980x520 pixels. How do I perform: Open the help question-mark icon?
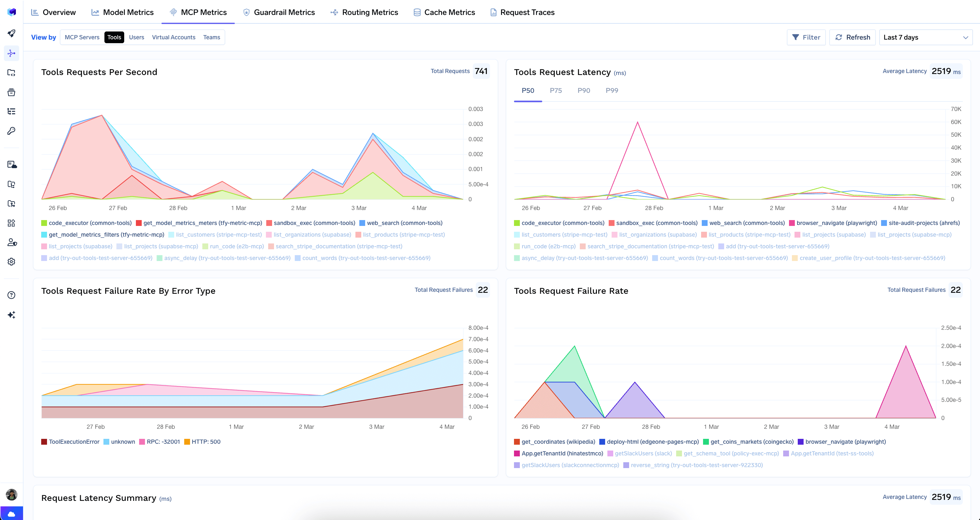tap(11, 295)
